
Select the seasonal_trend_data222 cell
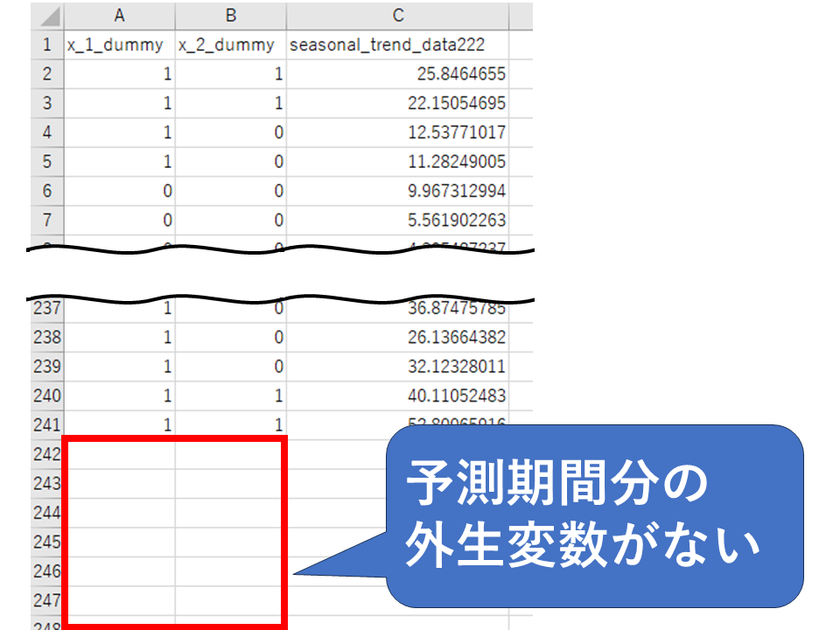(397, 45)
